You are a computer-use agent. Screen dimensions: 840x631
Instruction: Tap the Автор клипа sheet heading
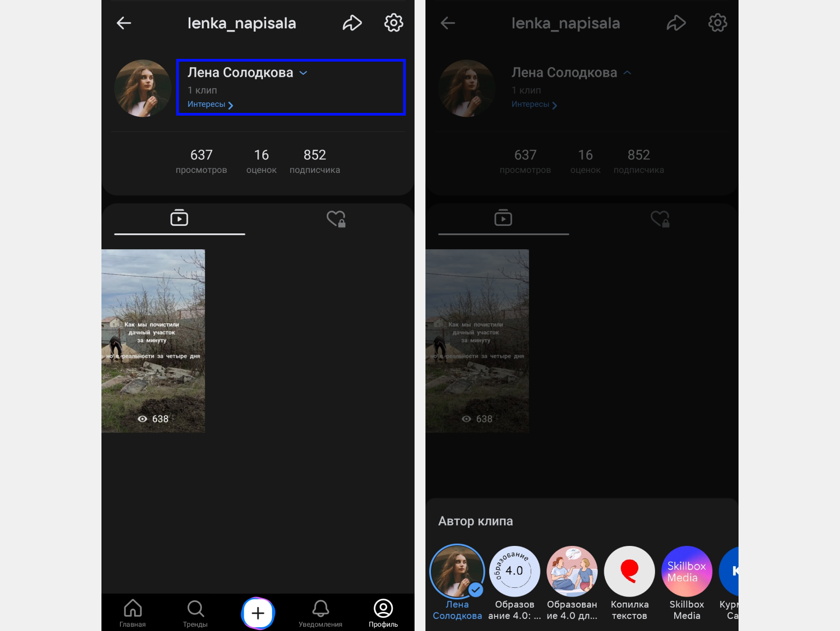[x=476, y=521]
